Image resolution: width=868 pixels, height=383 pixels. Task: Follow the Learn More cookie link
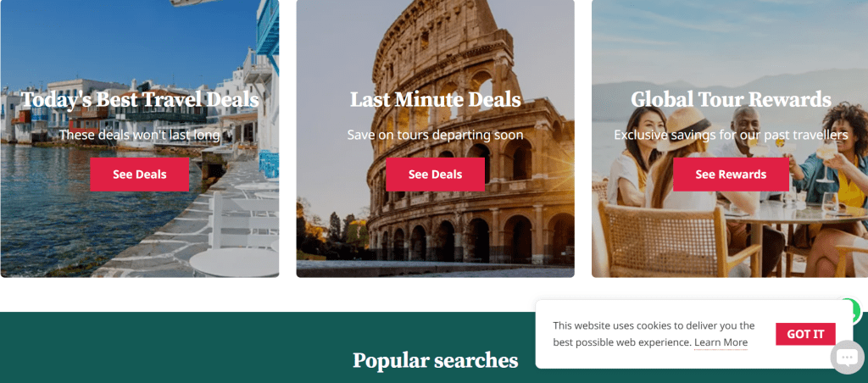point(721,342)
